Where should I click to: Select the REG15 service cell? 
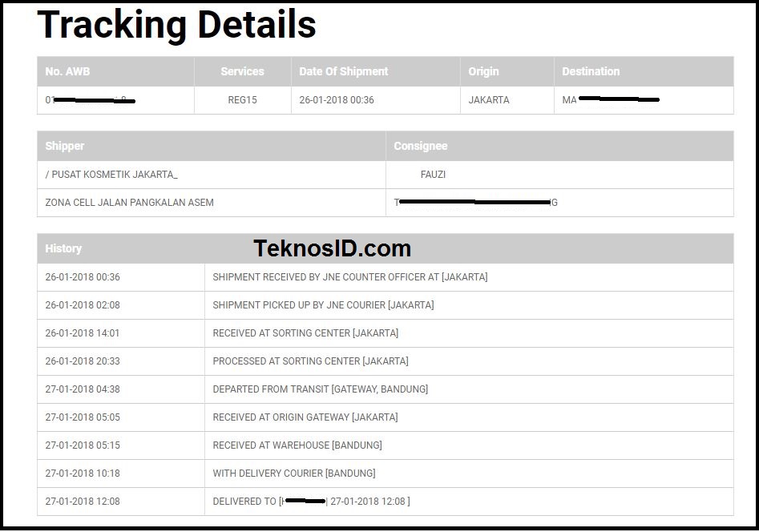point(243,100)
